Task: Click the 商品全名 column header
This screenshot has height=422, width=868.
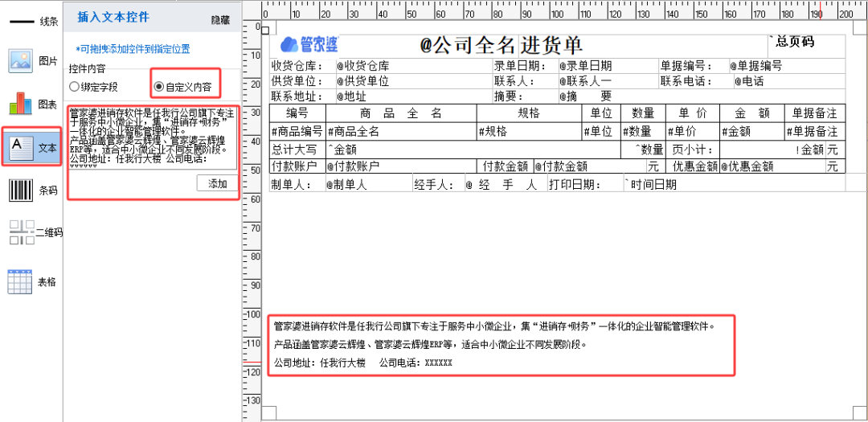Action: click(401, 113)
